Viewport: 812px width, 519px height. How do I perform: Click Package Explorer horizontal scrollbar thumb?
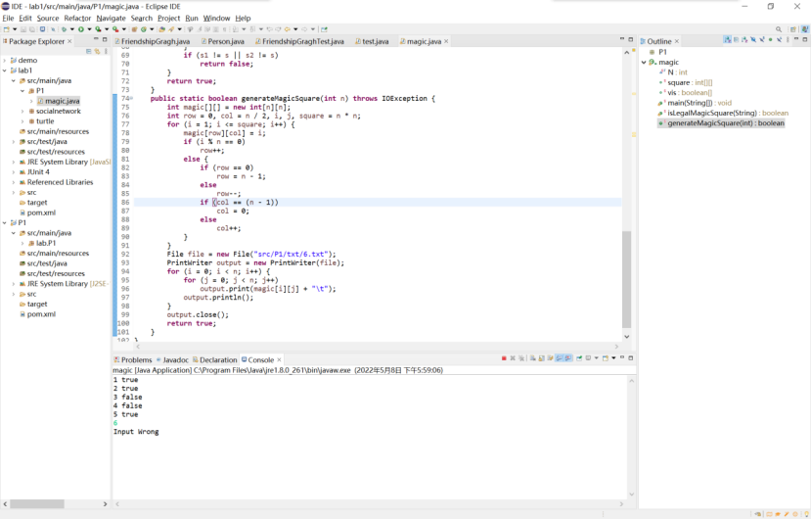(37, 504)
